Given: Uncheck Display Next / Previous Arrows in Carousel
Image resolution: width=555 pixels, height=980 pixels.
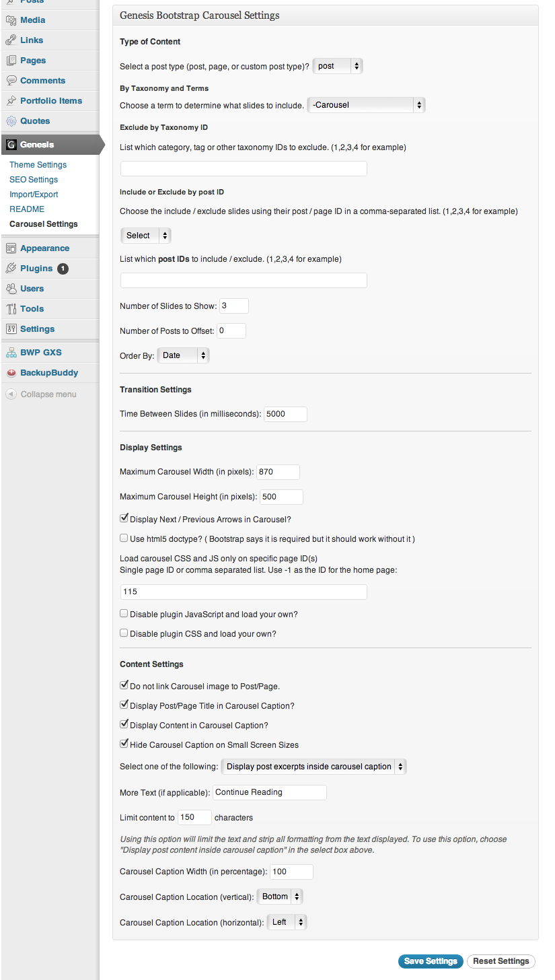Looking at the screenshot, I should 124,519.
